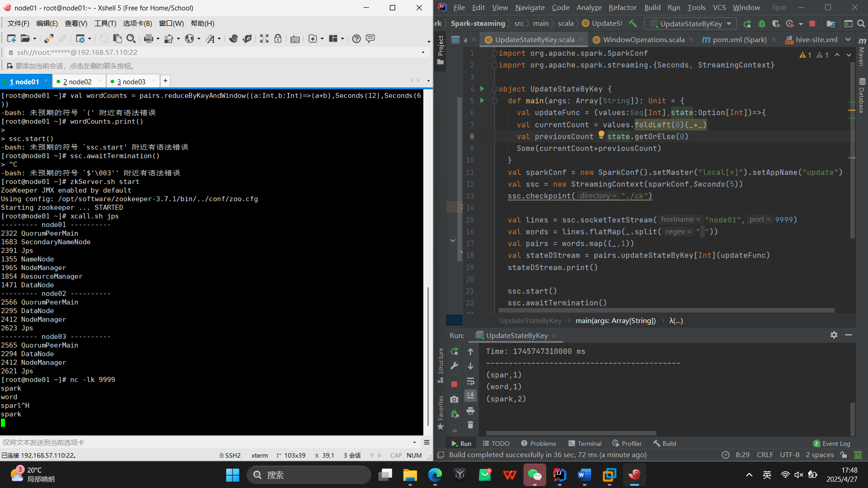This screenshot has width=868, height=488.
Task: Open Refactor menu in IntelliJ
Action: 622,7
